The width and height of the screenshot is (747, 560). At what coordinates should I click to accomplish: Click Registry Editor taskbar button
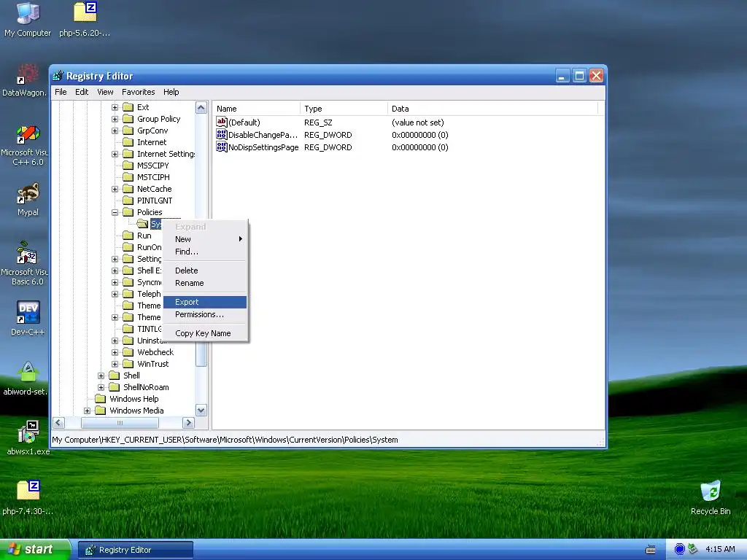pos(135,550)
